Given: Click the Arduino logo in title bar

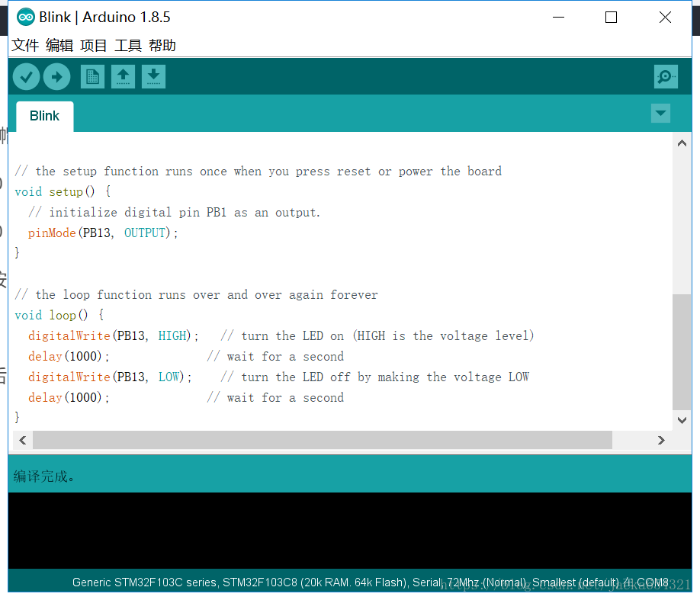Looking at the screenshot, I should tap(25, 18).
